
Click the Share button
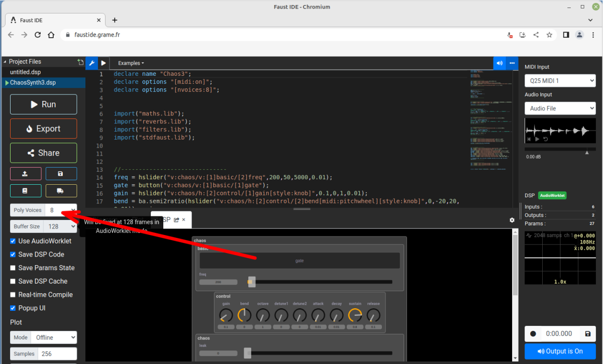click(44, 153)
